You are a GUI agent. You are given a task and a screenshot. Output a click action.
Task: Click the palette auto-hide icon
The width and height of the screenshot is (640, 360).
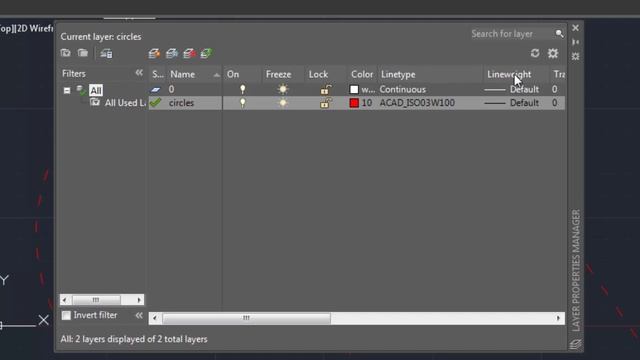click(x=576, y=42)
